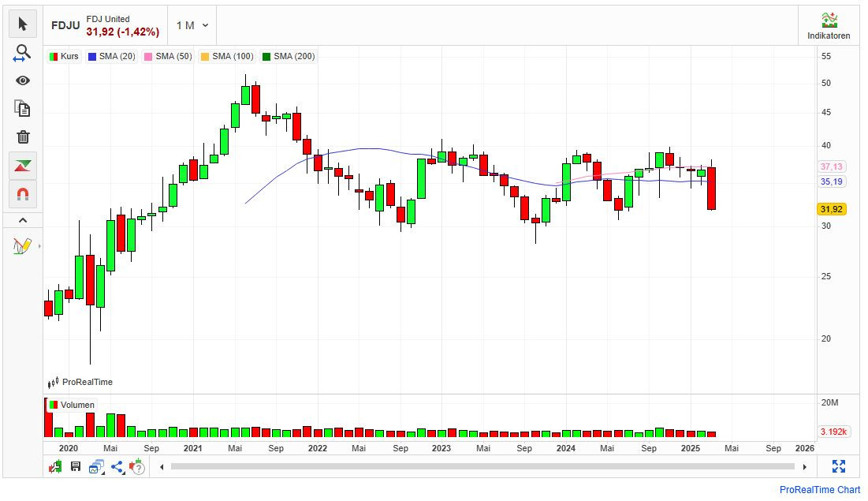Click the 2022 time axis label
This screenshot has width=868, height=501.
317,448
